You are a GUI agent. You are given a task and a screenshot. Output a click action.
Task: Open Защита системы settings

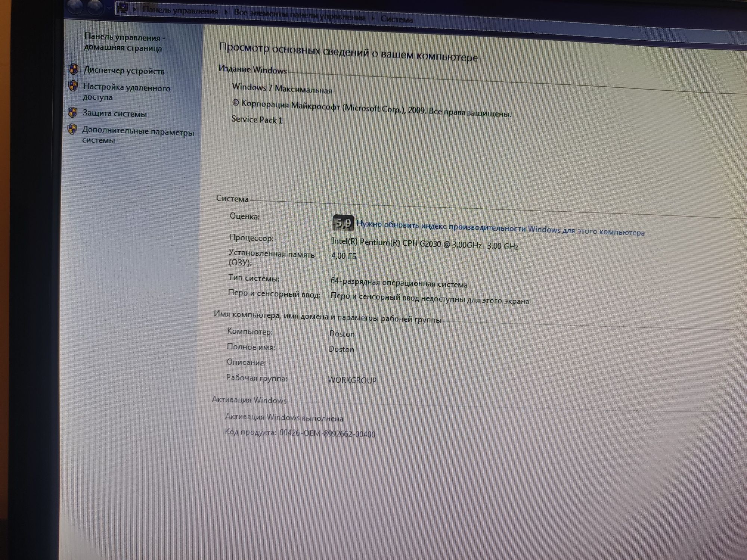tap(115, 113)
